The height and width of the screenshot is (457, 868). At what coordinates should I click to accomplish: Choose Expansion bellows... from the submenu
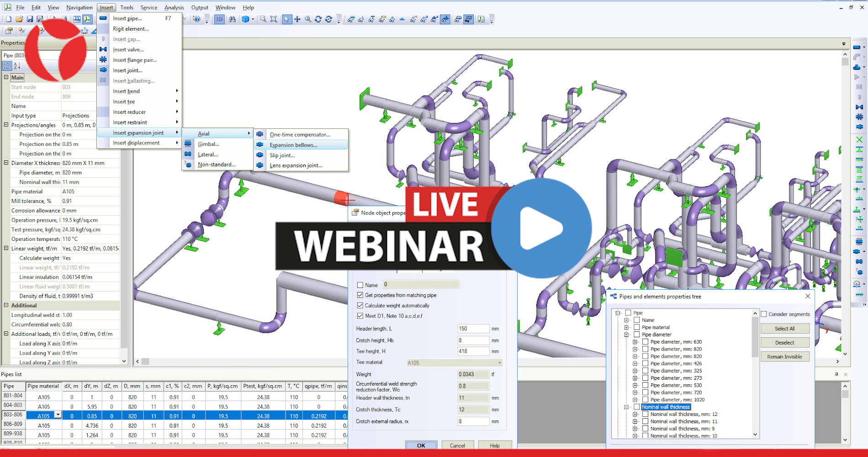coord(293,145)
